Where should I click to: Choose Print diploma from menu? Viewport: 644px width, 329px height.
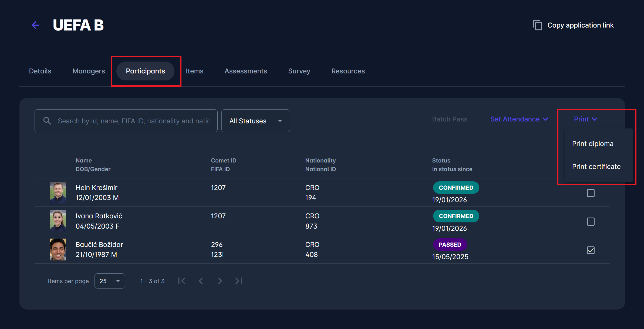[x=593, y=144]
